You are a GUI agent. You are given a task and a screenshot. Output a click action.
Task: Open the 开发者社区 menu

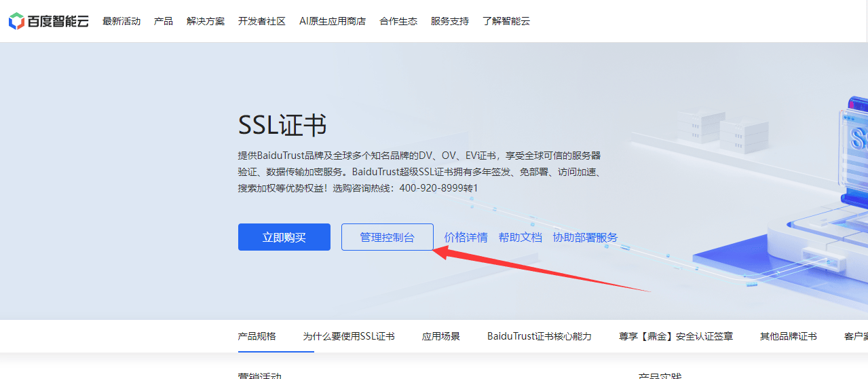coord(262,21)
